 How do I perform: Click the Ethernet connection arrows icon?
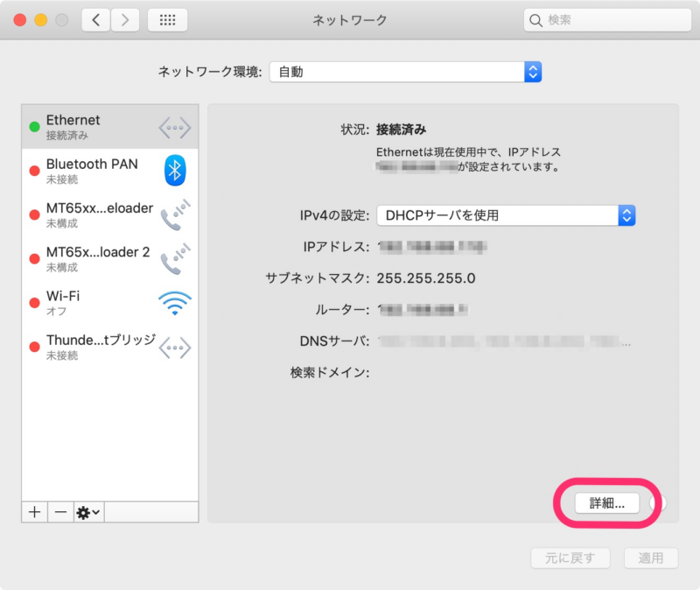click(x=175, y=127)
